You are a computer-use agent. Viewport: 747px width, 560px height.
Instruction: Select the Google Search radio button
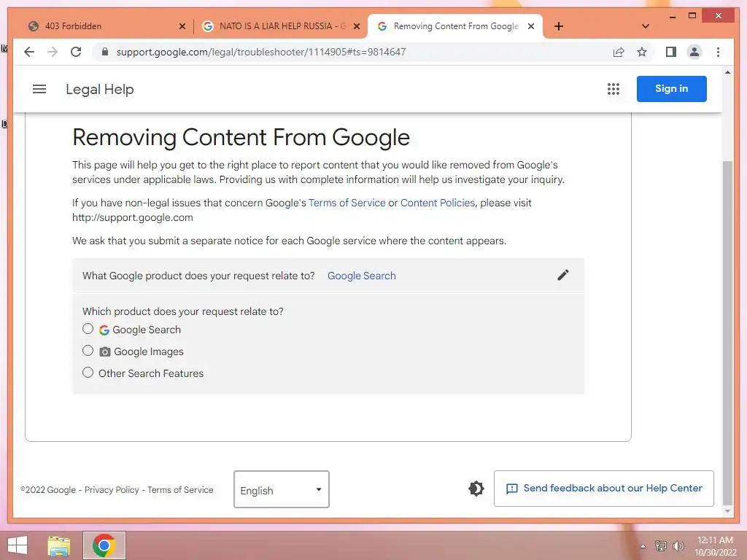tap(88, 329)
